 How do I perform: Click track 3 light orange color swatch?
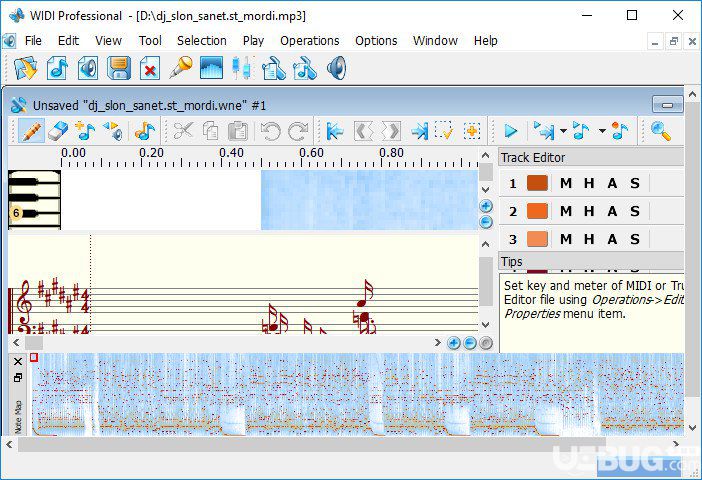537,239
